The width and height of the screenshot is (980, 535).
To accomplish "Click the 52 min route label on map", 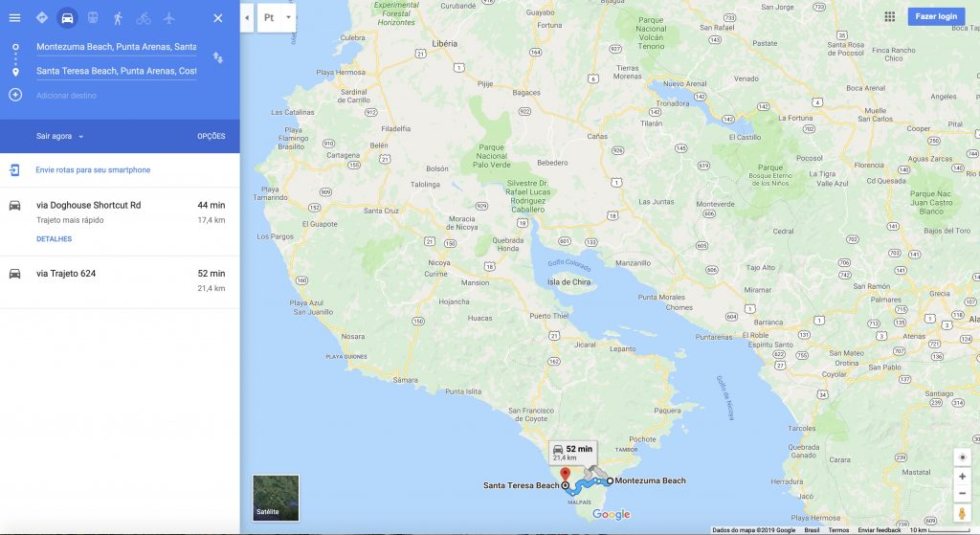I will pyautogui.click(x=573, y=453).
